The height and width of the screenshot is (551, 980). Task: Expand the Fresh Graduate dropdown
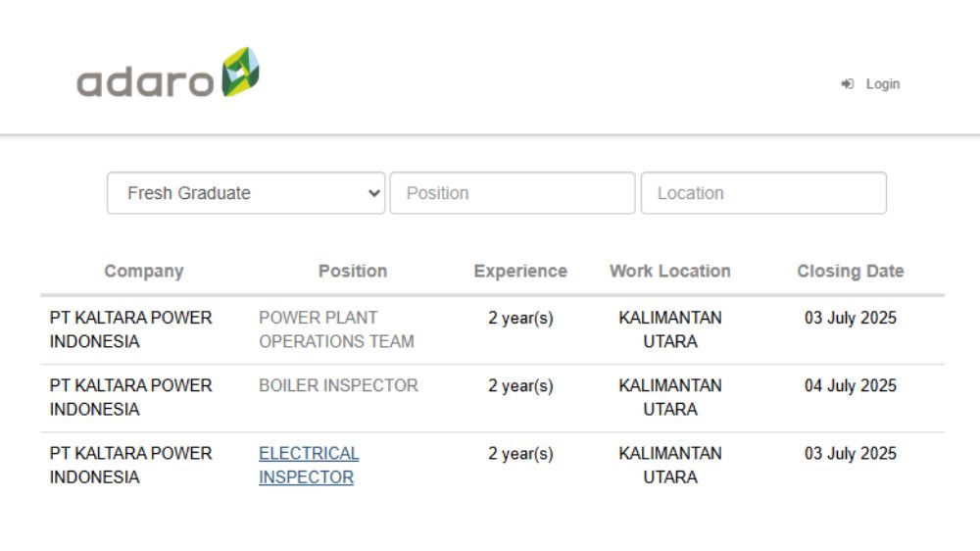[x=246, y=193]
